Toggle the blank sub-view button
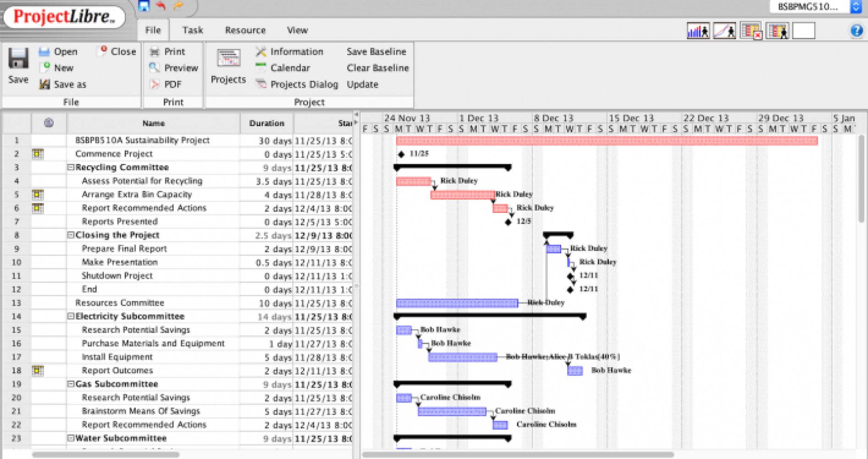Image resolution: width=868 pixels, height=459 pixels. pyautogui.click(x=804, y=31)
